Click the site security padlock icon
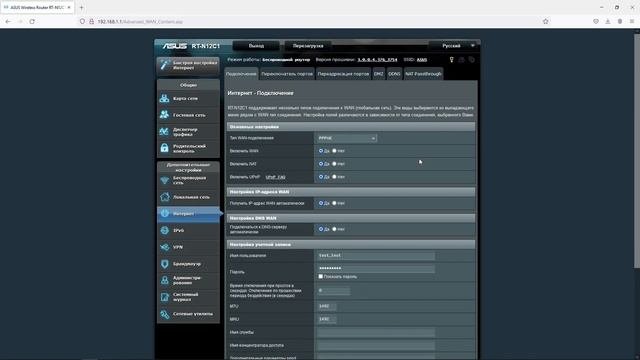The image size is (640, 360). click(x=91, y=21)
